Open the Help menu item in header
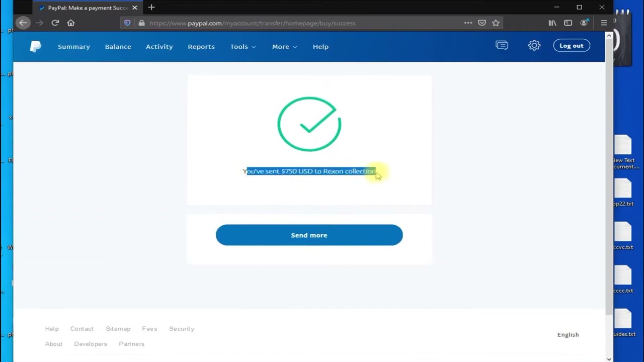Screen dimensions: 644x362 [320, 47]
